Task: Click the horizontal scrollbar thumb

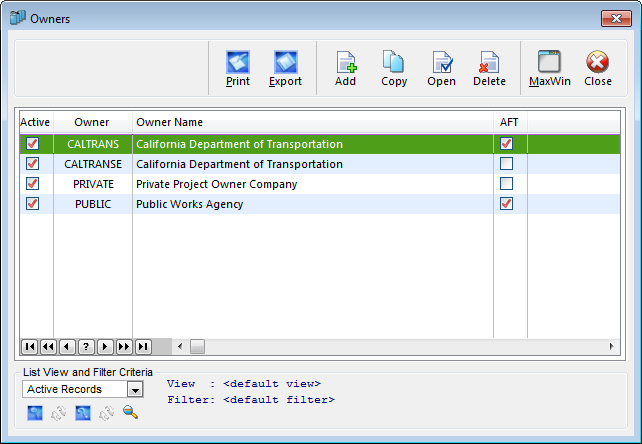Action: pos(197,347)
